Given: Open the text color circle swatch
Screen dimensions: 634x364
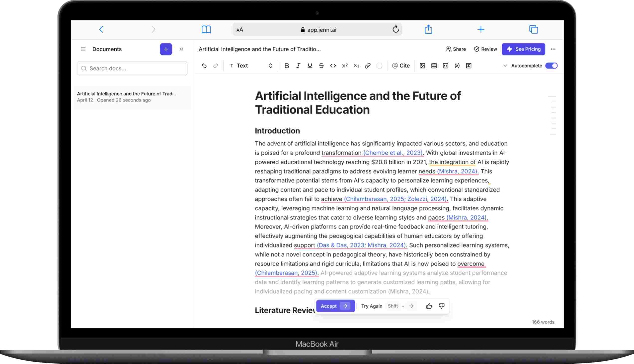Looking at the screenshot, I should point(379,66).
